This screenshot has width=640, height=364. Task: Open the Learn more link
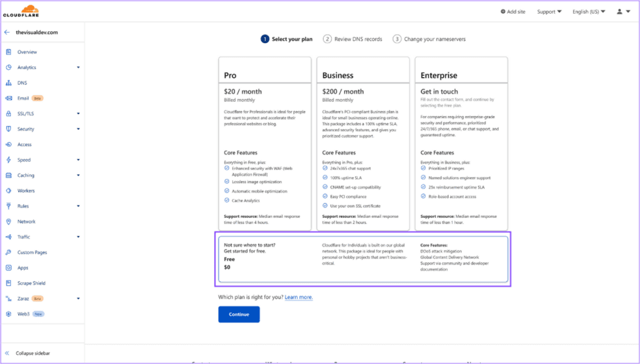[x=298, y=297]
